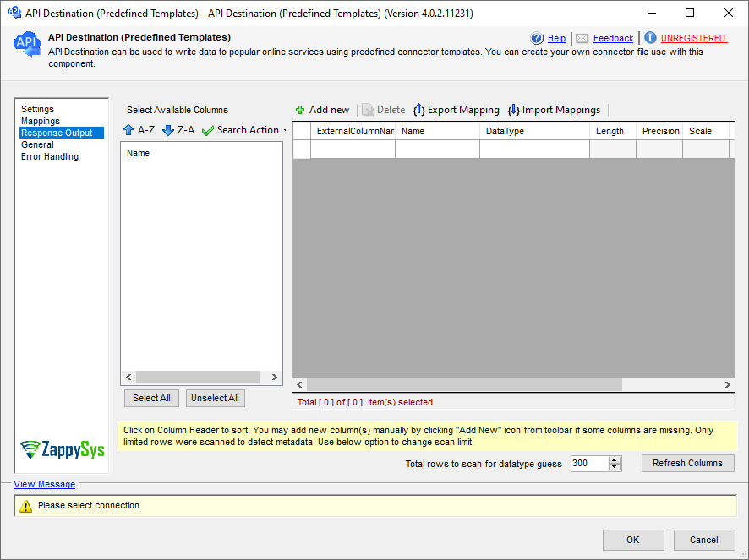Click the empty ExternalColumnName grid cell
This screenshot has height=560, width=749.
tap(353, 150)
